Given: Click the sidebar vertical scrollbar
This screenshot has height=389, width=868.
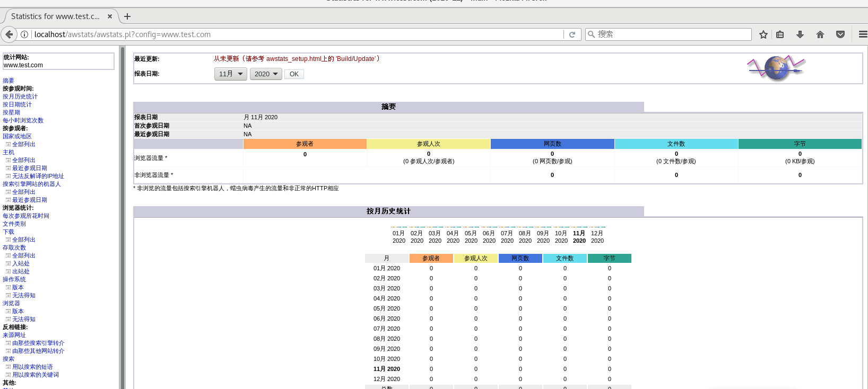Looking at the screenshot, I should [123, 217].
